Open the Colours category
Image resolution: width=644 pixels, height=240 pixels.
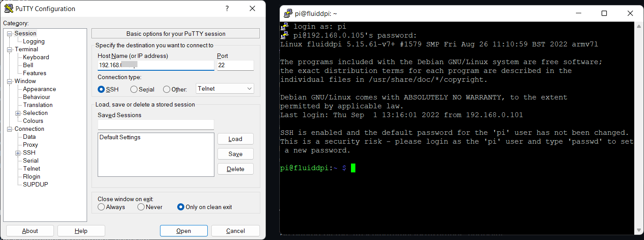click(33, 121)
